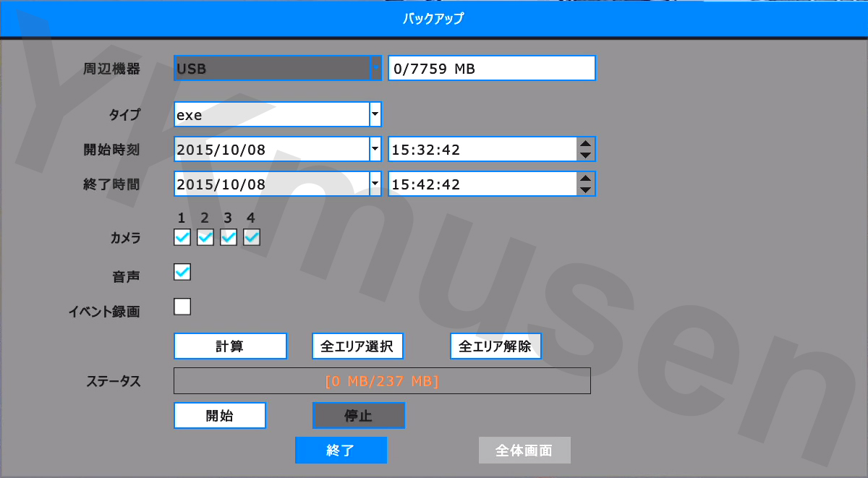Uncheck camera 3 checkbox
The height and width of the screenshot is (478, 868).
229,237
